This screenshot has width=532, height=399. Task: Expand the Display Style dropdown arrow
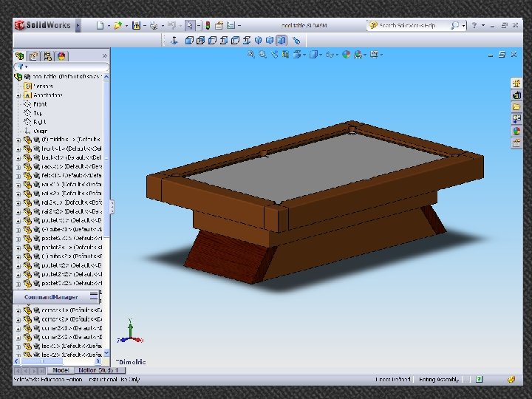[x=321, y=54]
